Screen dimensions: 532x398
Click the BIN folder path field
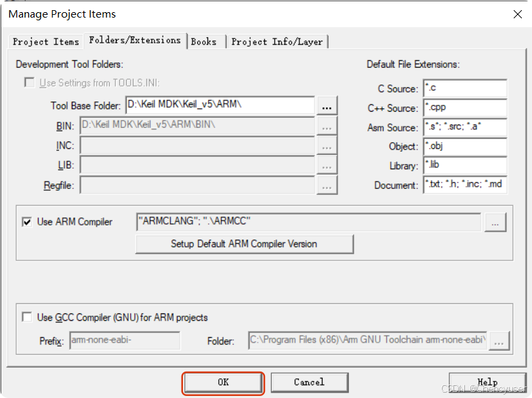tap(197, 125)
